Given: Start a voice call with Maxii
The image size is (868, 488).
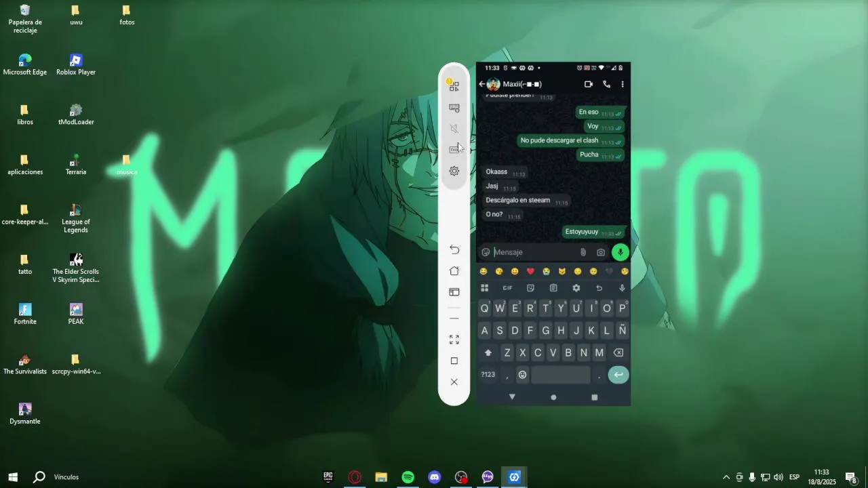Looking at the screenshot, I should point(606,84).
